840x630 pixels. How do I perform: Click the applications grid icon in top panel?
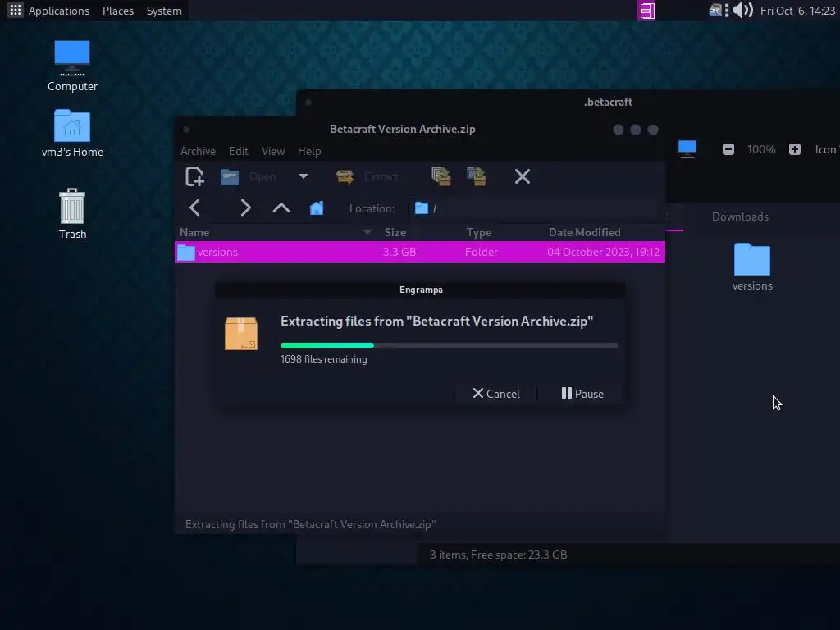[x=16, y=10]
